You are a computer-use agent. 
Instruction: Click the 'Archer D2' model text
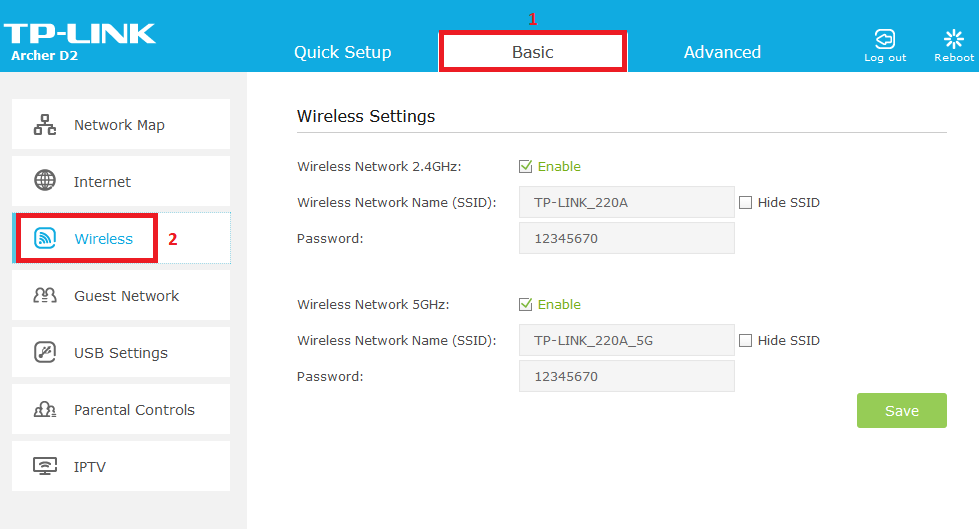coord(44,56)
